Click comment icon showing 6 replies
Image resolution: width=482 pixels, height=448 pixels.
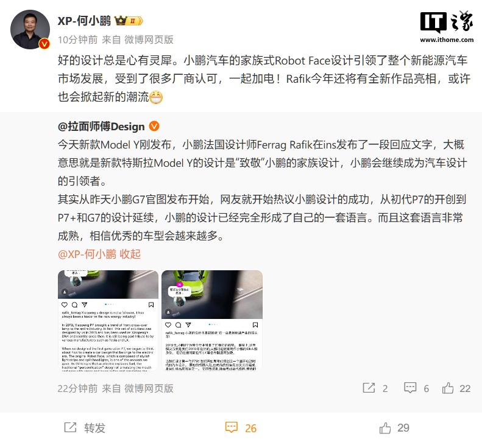[x=410, y=388]
